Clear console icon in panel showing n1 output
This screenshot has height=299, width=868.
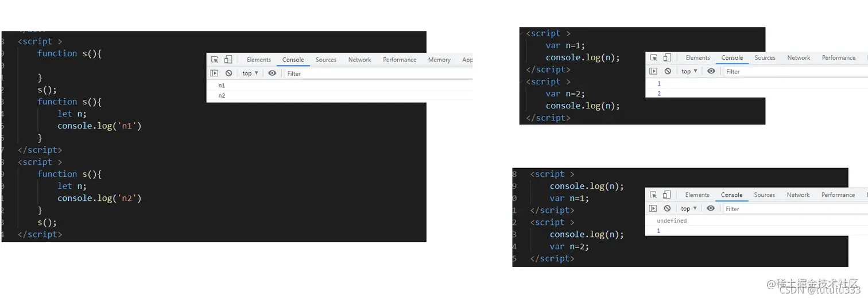228,73
